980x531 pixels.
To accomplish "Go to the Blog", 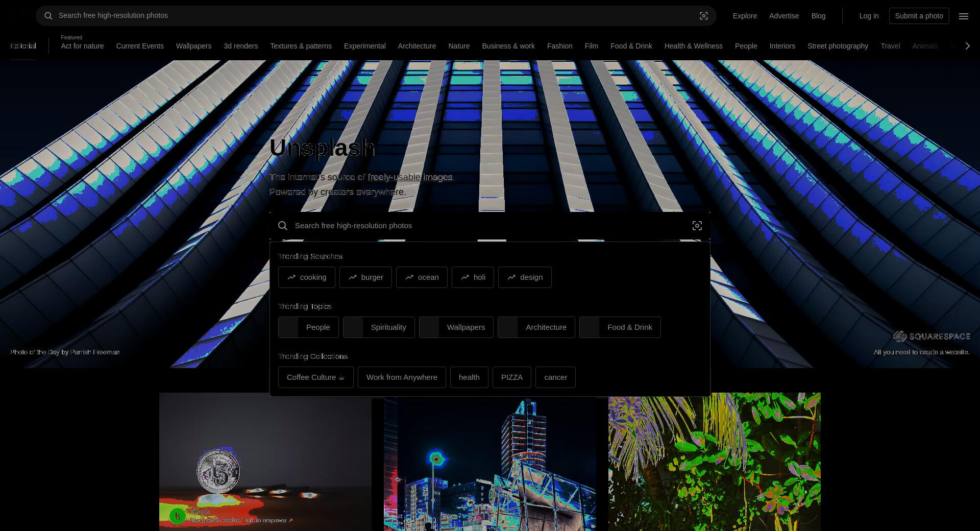I will [x=818, y=16].
